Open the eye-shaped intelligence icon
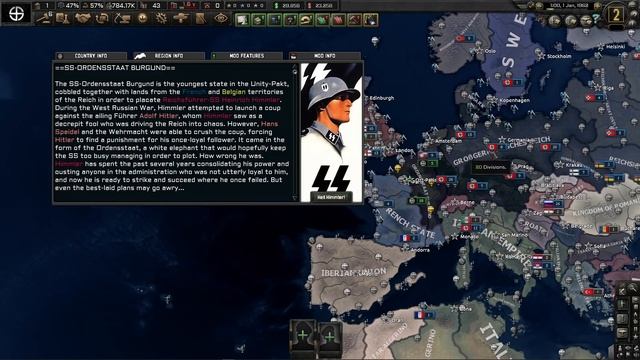 [221, 18]
